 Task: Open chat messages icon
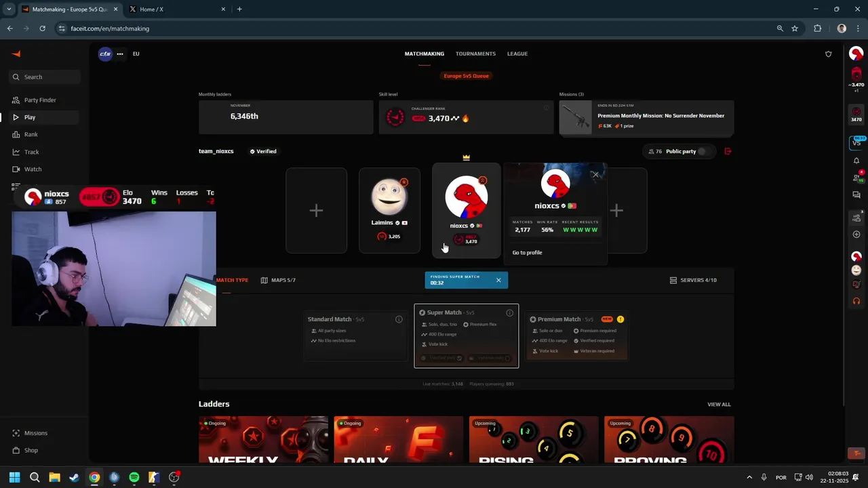tap(856, 195)
